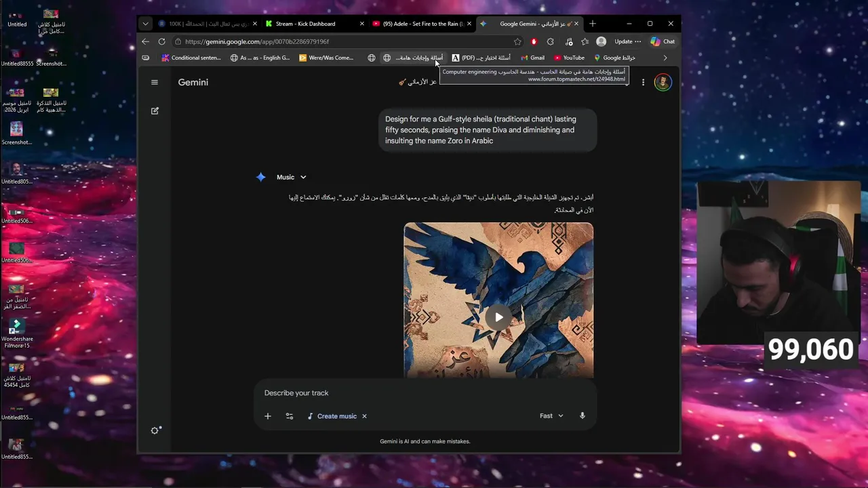Open the Fast model selector dropdown
Image resolution: width=868 pixels, height=488 pixels.
(551, 415)
